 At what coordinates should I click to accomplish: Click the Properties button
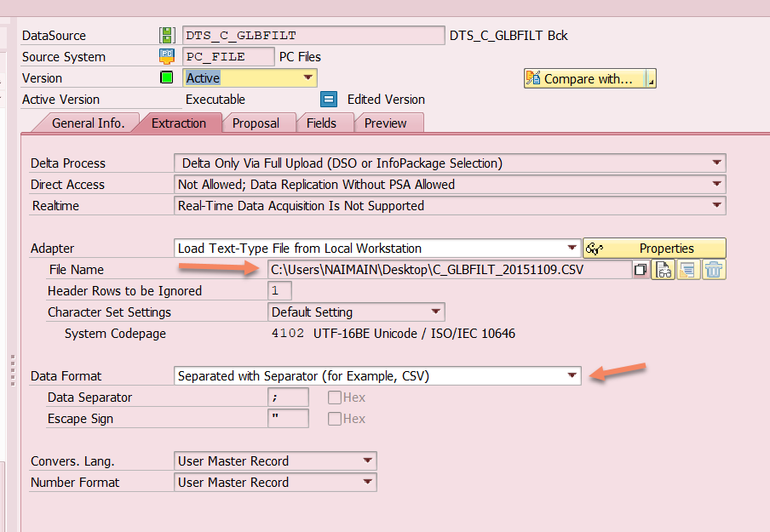tap(654, 249)
